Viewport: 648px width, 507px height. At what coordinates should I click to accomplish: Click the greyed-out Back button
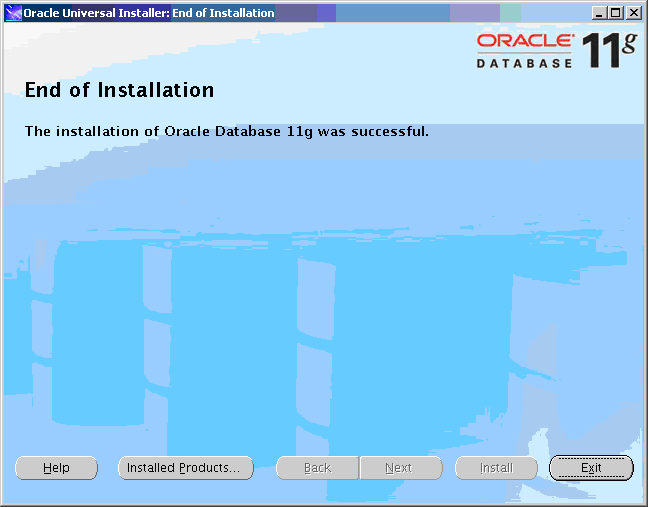[x=317, y=468]
